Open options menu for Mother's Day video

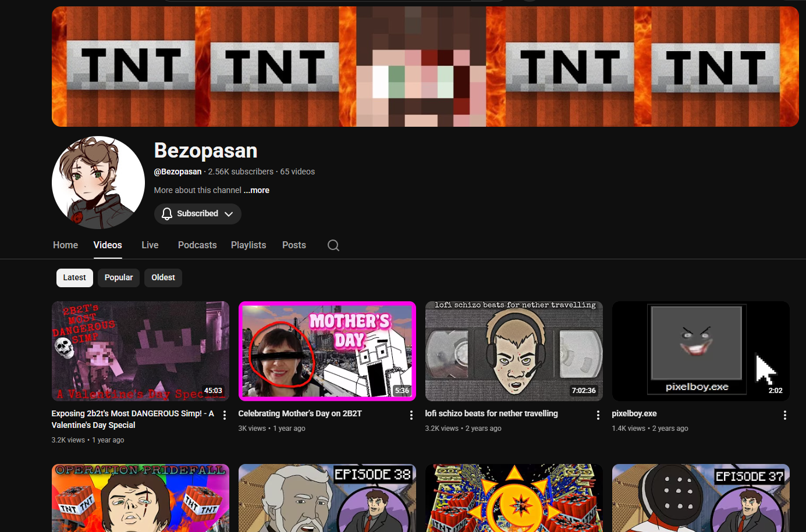point(411,415)
